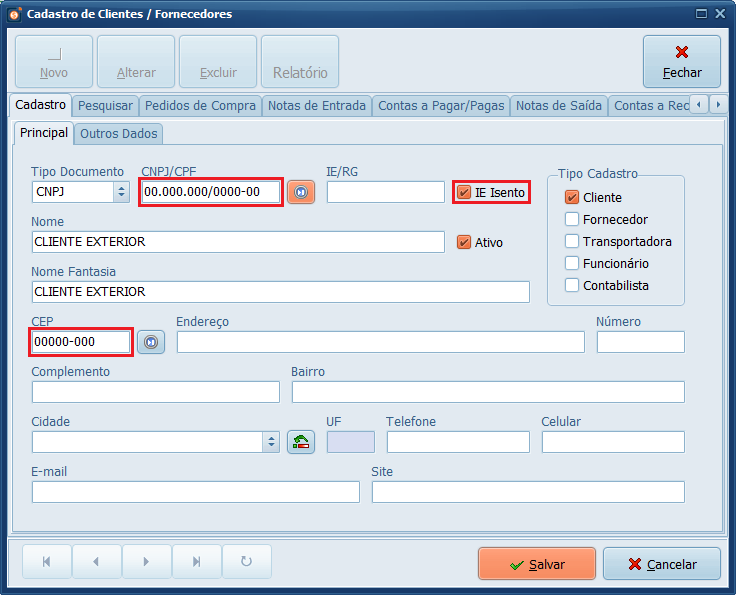Go to the previous record

point(97,562)
